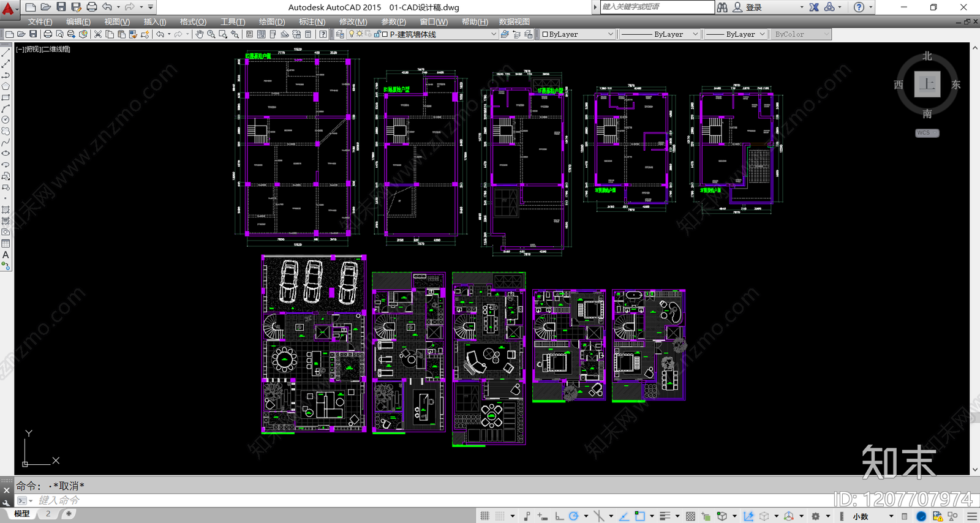Click the keyword search input field
Viewport: 980px width, 523px height.
tap(657, 7)
